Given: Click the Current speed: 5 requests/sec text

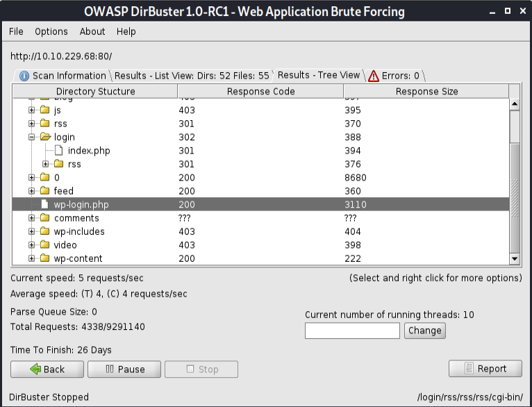Looking at the screenshot, I should 77,278.
